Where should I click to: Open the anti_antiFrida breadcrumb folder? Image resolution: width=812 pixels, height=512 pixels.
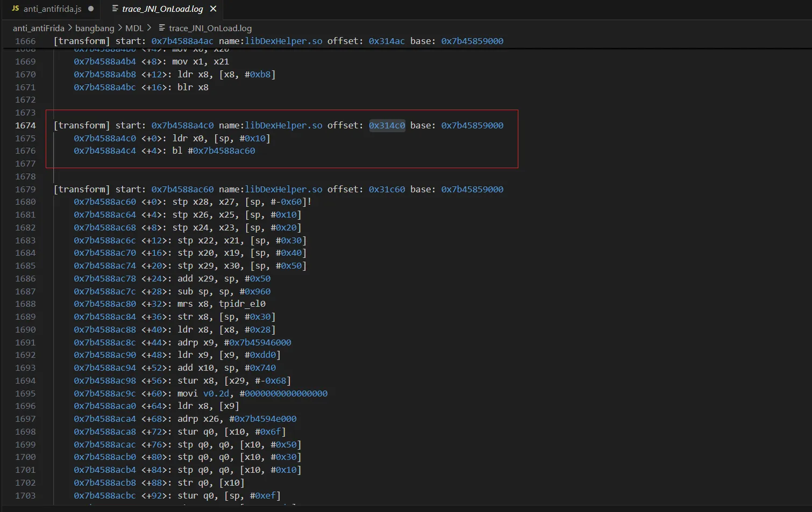[x=39, y=28]
